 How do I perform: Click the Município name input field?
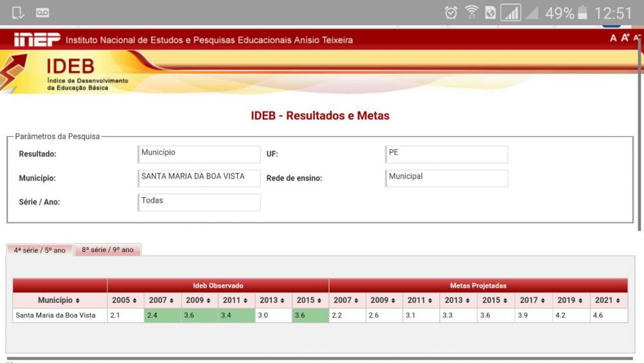(x=199, y=178)
